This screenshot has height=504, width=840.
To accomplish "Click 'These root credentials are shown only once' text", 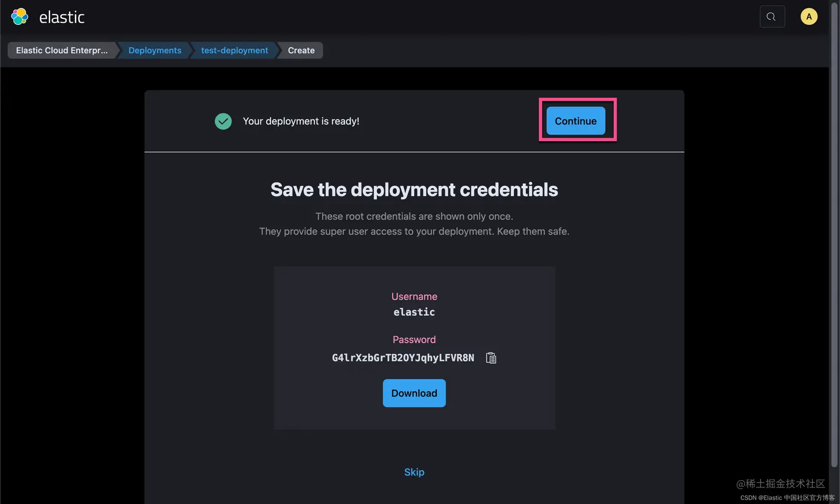I will point(414,216).
